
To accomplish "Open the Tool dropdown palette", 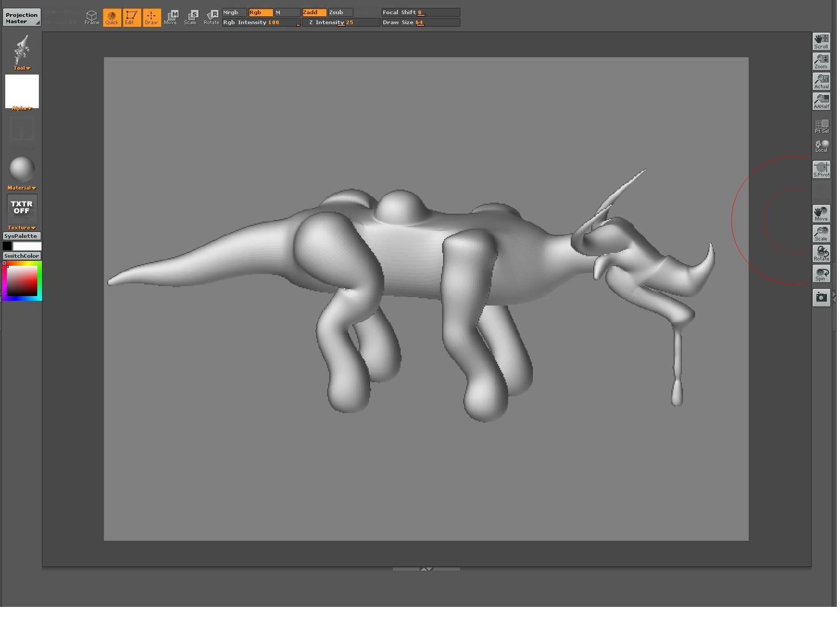I will (22, 68).
